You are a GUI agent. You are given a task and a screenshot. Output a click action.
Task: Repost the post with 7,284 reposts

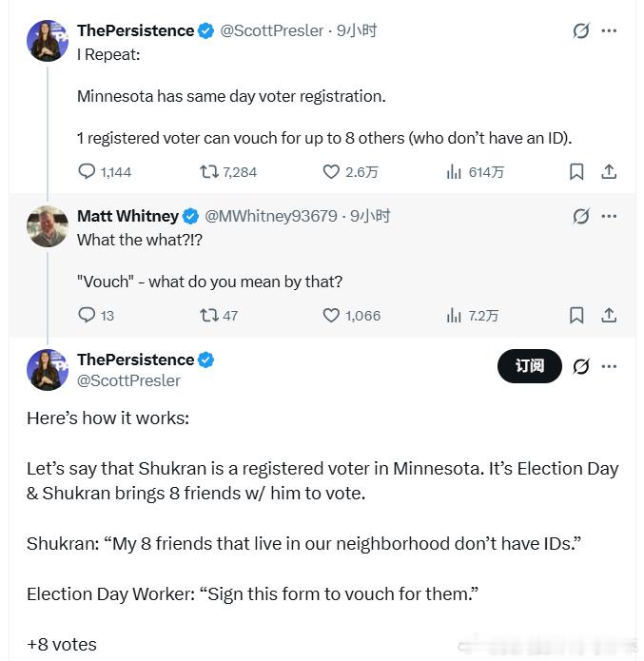click(x=209, y=172)
